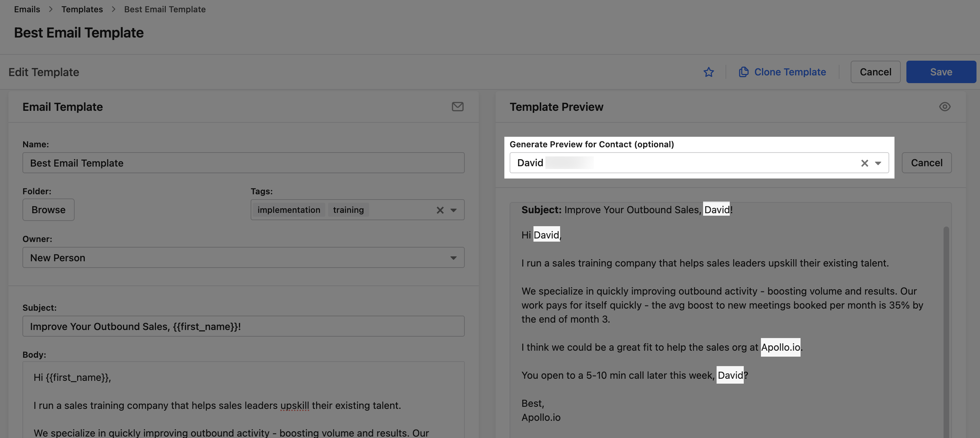Image resolution: width=980 pixels, height=438 pixels.
Task: Expand the Tags dropdown arrow
Action: [x=453, y=210]
